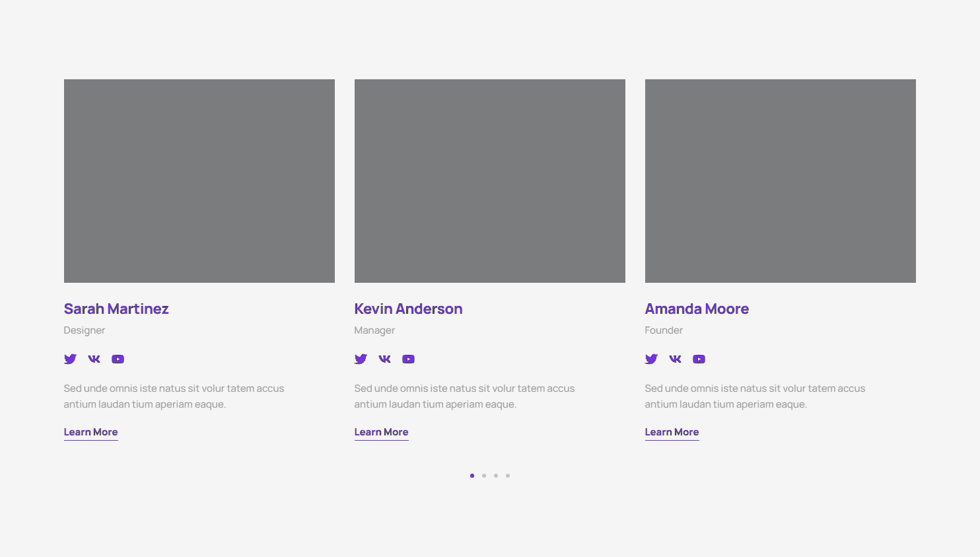This screenshot has height=557, width=980.
Task: Click Kevin Anderson's VK icon
Action: pos(384,359)
